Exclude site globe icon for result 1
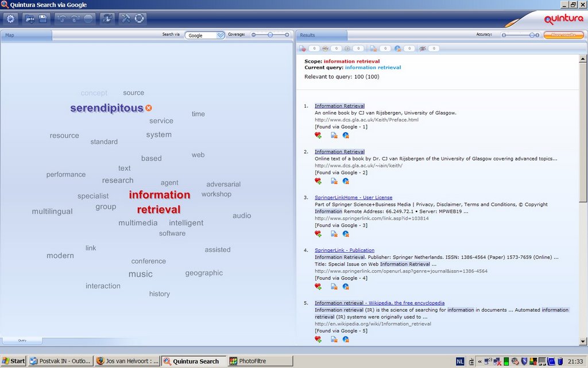This screenshot has height=368, width=588. (346, 135)
